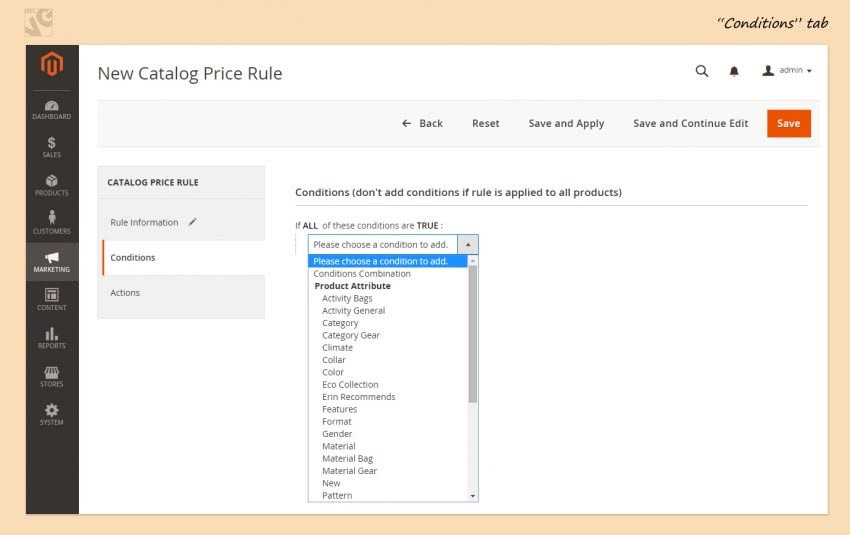Choose Category Gear option

351,335
